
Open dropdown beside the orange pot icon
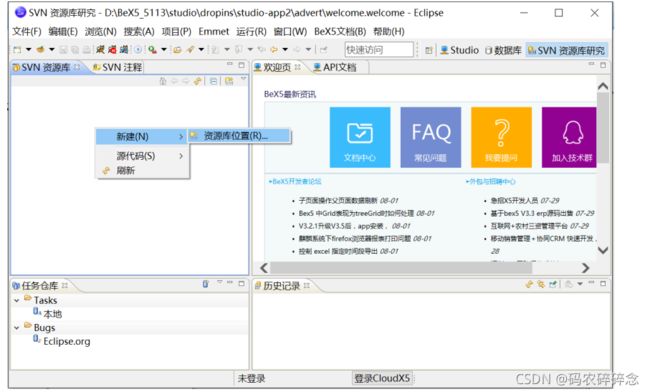[52, 50]
